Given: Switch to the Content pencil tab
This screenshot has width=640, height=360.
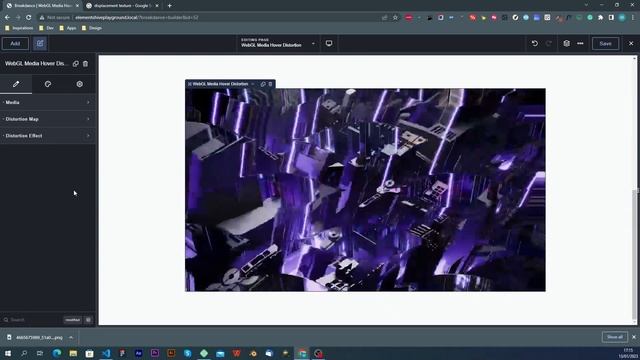Looking at the screenshot, I should click(16, 84).
